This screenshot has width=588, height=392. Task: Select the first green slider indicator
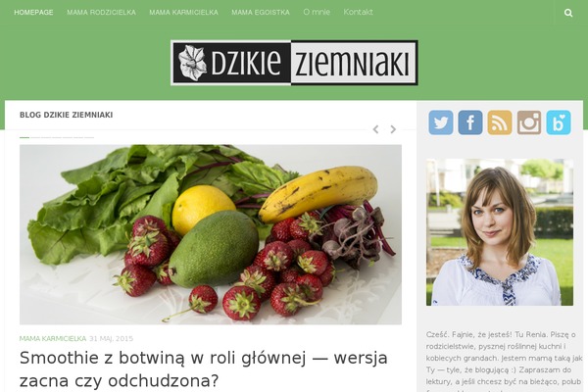click(x=24, y=137)
